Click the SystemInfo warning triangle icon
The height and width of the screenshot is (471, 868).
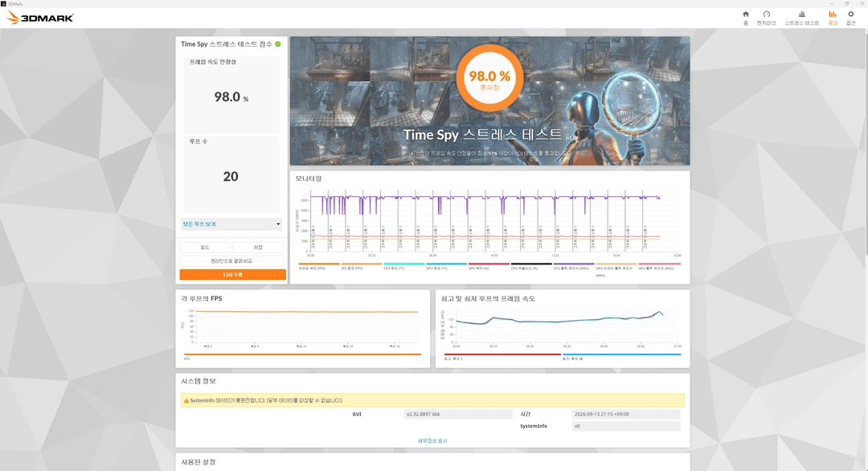[186, 400]
